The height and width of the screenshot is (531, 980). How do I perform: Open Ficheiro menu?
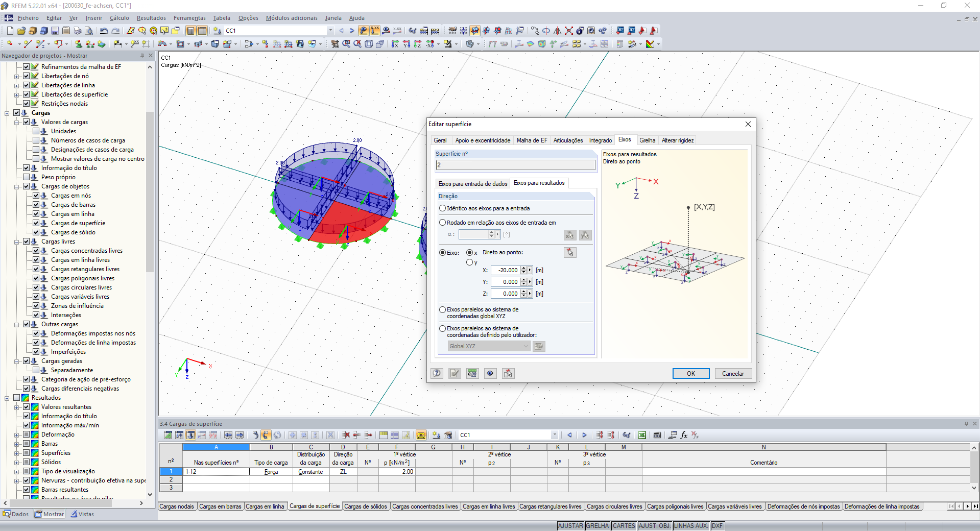(x=28, y=18)
